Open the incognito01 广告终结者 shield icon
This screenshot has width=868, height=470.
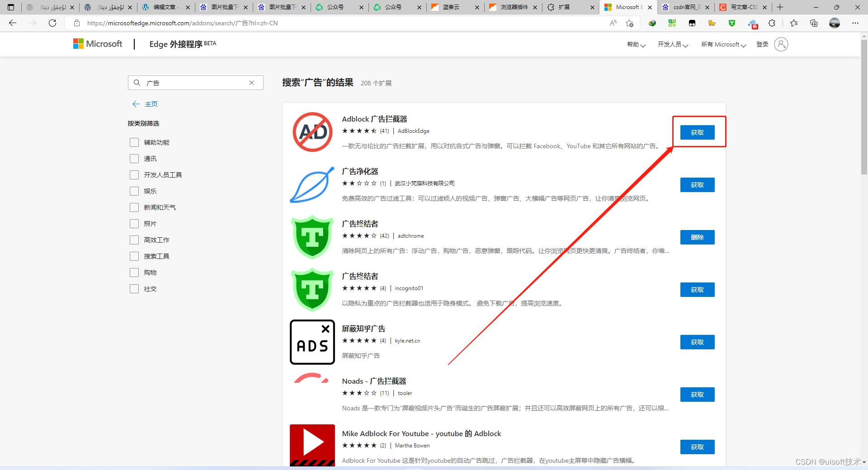tap(312, 290)
